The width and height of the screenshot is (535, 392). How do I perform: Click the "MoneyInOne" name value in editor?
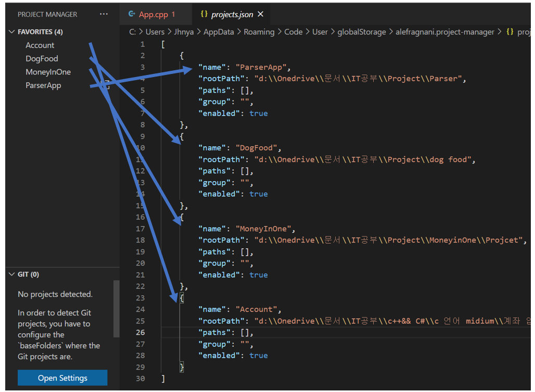click(x=263, y=229)
